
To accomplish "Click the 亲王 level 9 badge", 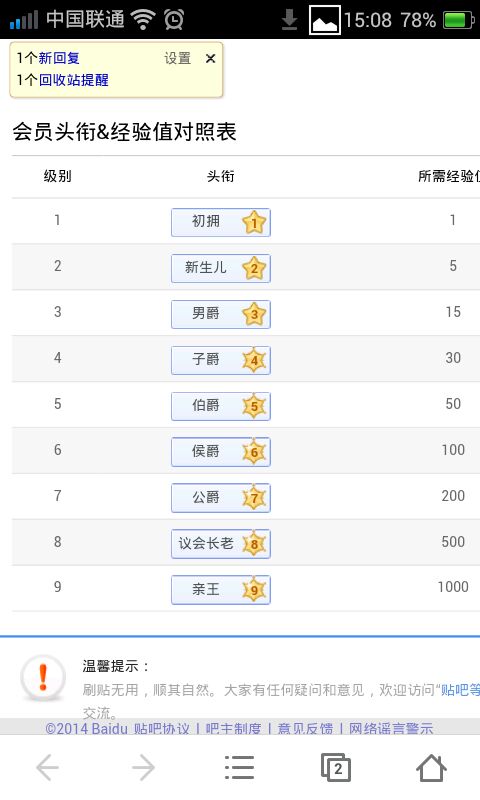I will pos(221,590).
